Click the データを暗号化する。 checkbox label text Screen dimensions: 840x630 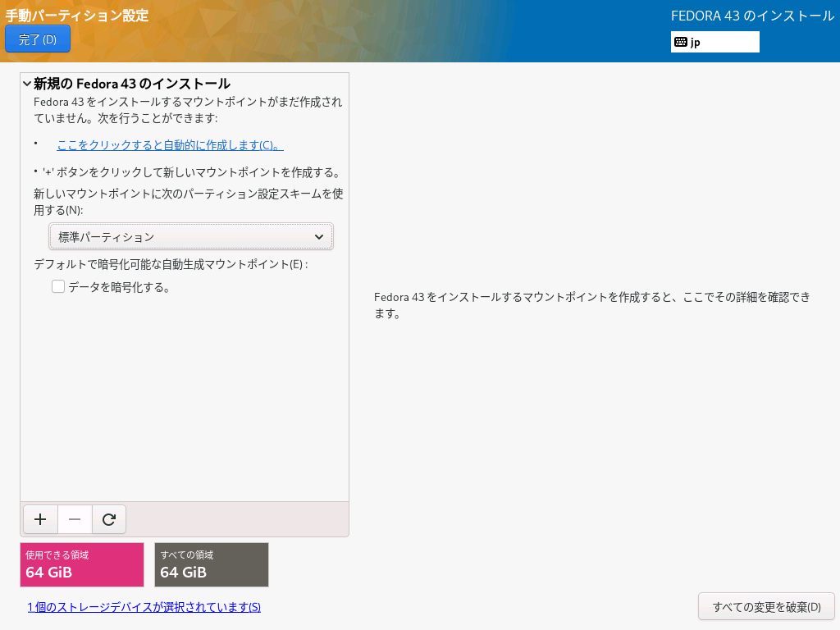(x=119, y=287)
